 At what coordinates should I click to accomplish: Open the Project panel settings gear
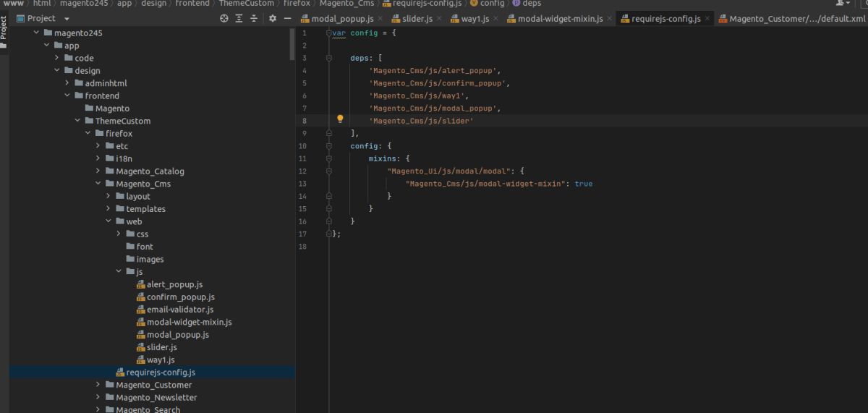pos(273,18)
